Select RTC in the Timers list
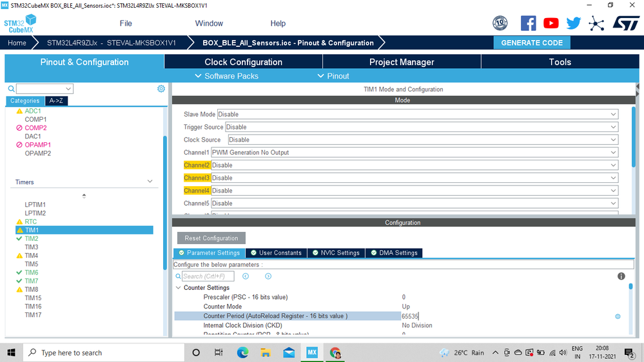The height and width of the screenshot is (362, 644). point(30,222)
